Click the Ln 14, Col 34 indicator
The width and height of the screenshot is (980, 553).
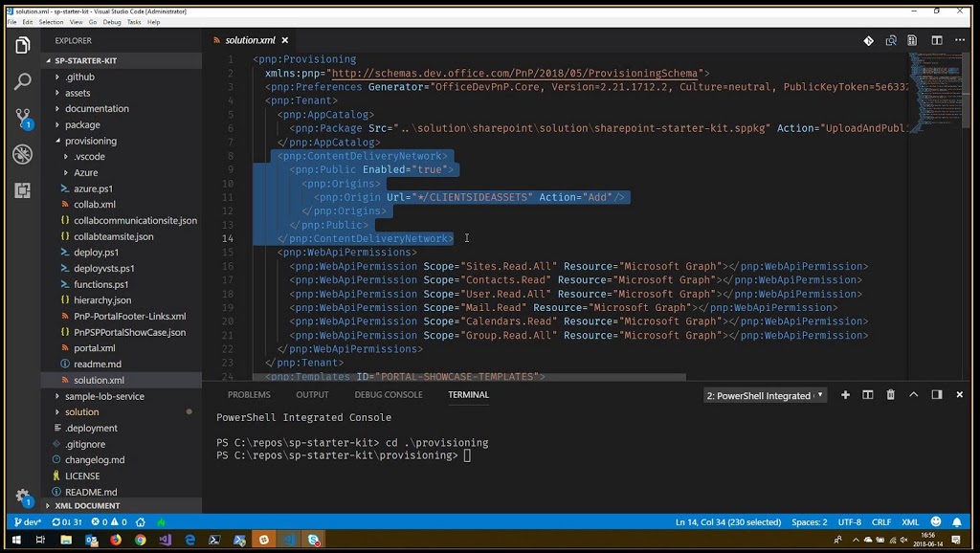(x=728, y=522)
